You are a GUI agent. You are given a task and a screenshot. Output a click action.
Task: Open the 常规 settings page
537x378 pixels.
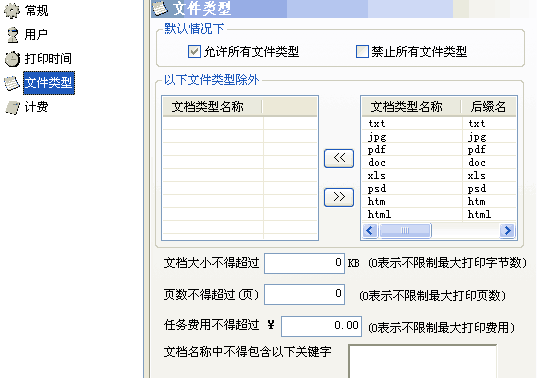point(36,11)
